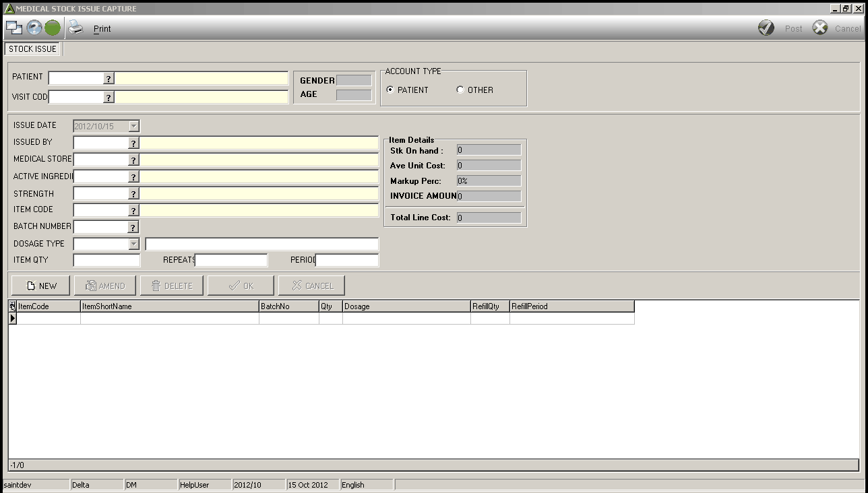Image resolution: width=868 pixels, height=493 pixels.
Task: Open the MEDICAL STORE lookup question mark button
Action: [133, 160]
